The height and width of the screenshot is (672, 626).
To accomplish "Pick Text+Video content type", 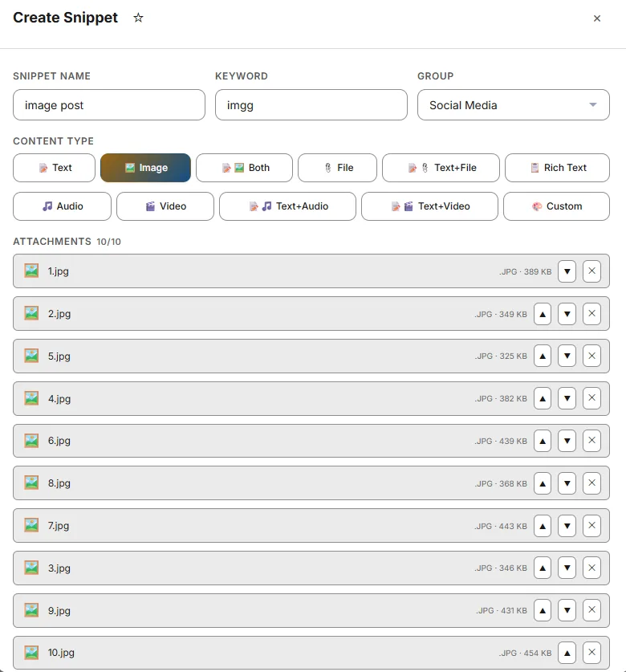I will (x=429, y=206).
